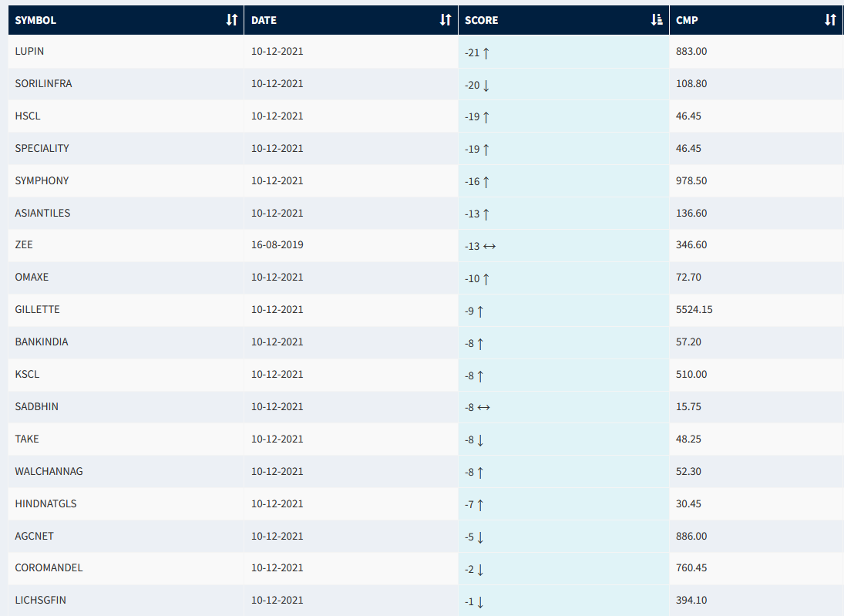Click TAKE's CMP value 48.25
Viewport: 844px width, 616px height.
tap(688, 439)
